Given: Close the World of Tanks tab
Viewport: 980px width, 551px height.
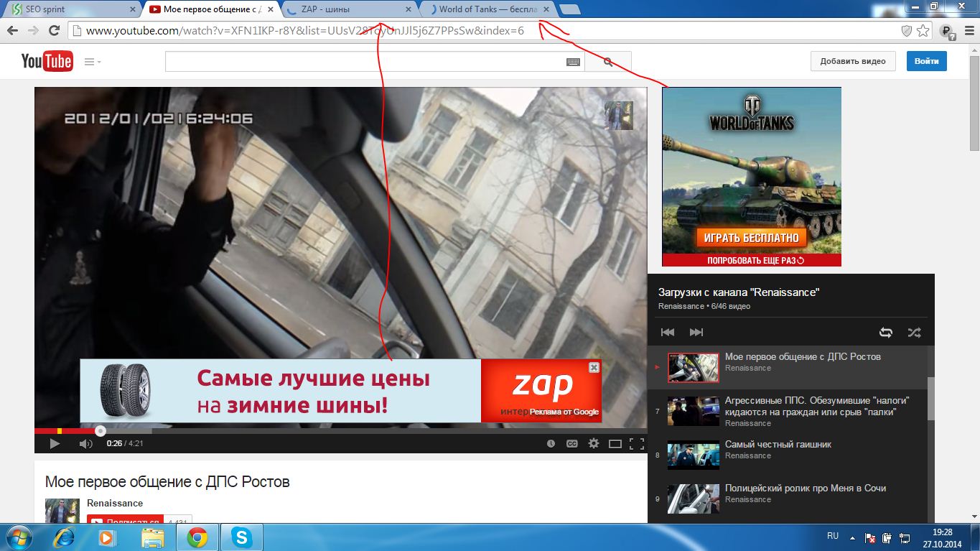Looking at the screenshot, I should [546, 9].
